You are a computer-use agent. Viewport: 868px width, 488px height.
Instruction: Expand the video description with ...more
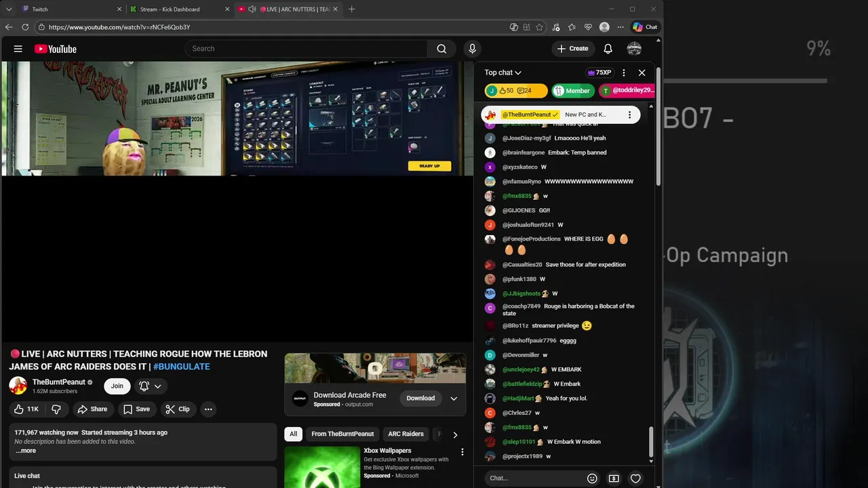click(x=26, y=451)
